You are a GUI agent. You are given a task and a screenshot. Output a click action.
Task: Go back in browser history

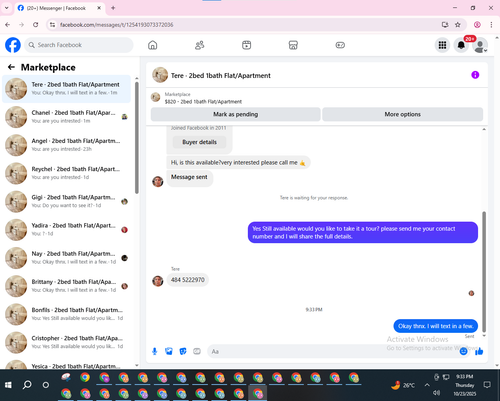[x=8, y=25]
